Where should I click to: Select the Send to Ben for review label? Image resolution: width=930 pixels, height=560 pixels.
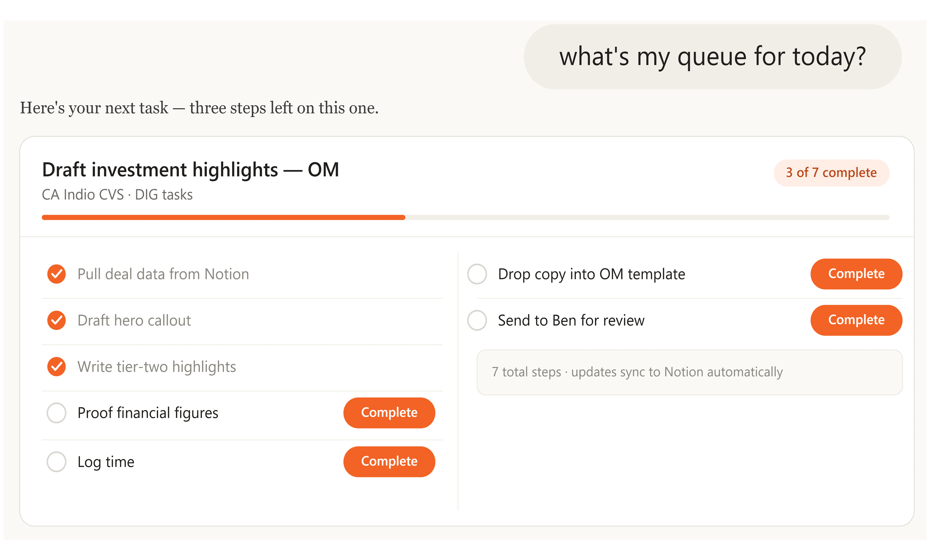pos(571,320)
